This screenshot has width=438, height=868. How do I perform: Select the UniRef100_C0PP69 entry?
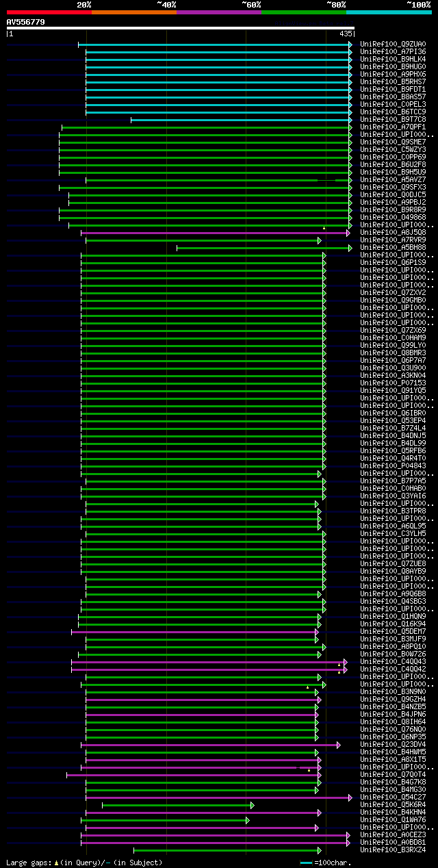(x=393, y=157)
